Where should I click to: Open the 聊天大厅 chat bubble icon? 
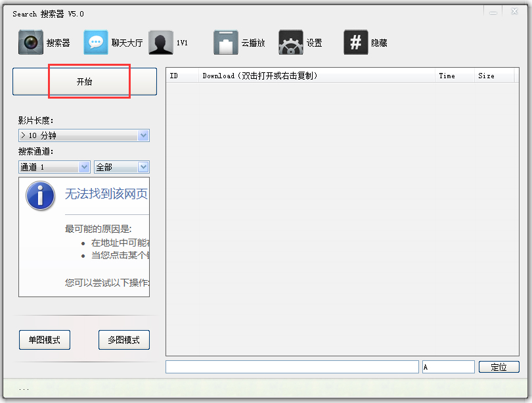(x=96, y=42)
